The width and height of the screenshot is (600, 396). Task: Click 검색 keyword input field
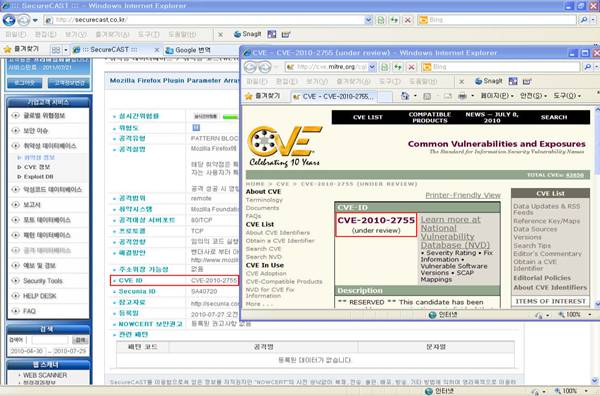click(49, 340)
